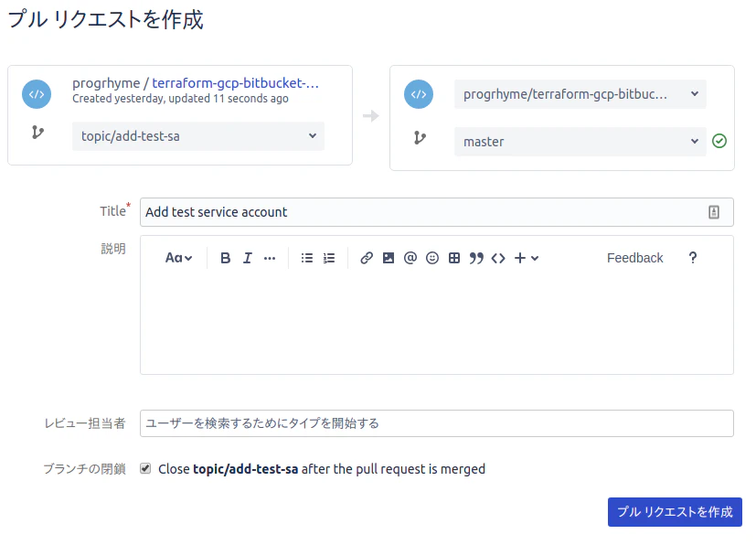
Task: Click the icon inside Title field
Action: click(714, 212)
